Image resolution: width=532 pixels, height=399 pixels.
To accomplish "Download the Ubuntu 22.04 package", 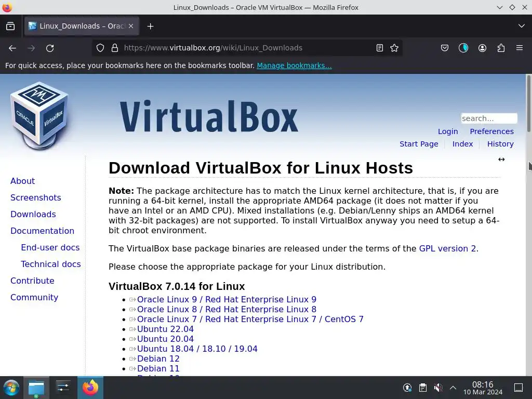I will click(x=165, y=329).
